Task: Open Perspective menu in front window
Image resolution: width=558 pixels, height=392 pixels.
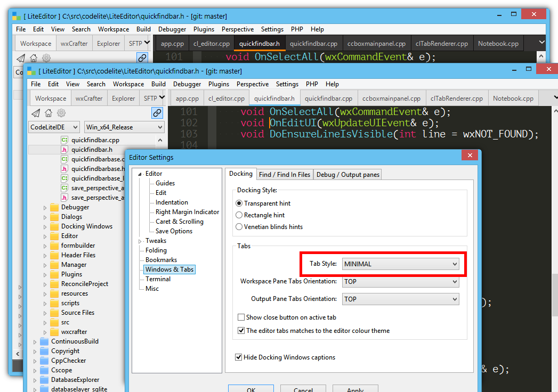Action: coord(252,84)
